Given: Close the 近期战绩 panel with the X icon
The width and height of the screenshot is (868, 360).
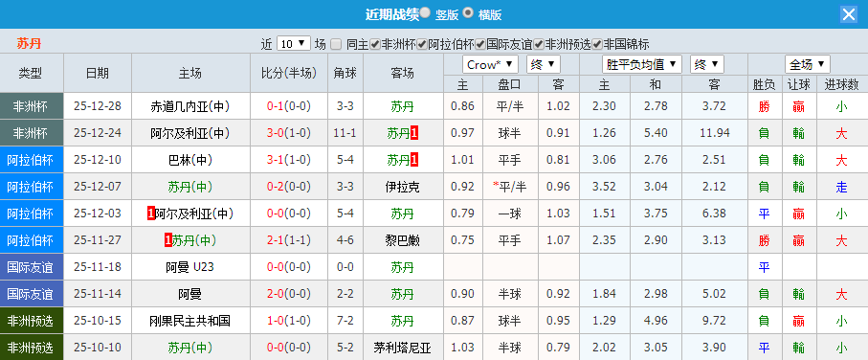Looking at the screenshot, I should coord(848,14).
